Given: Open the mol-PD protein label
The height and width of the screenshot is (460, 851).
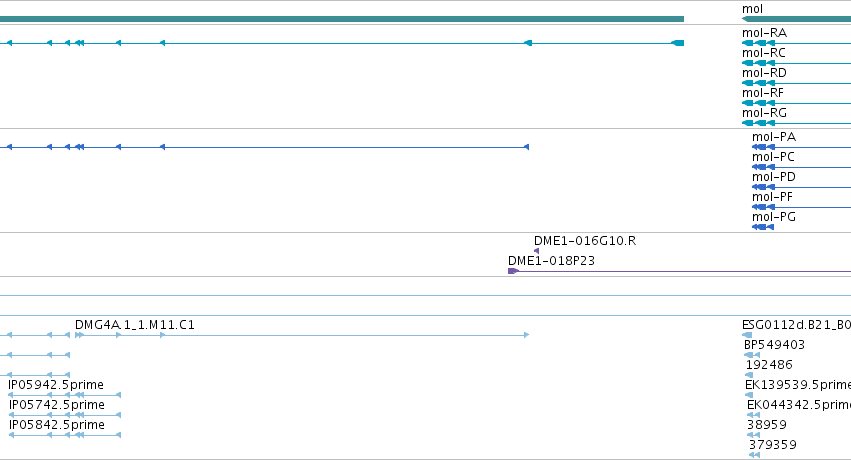Looking at the screenshot, I should click(774, 177).
